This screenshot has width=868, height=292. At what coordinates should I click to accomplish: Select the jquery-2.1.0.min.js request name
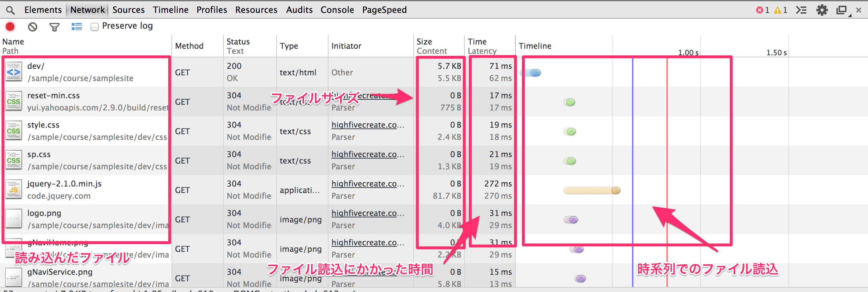(65, 184)
